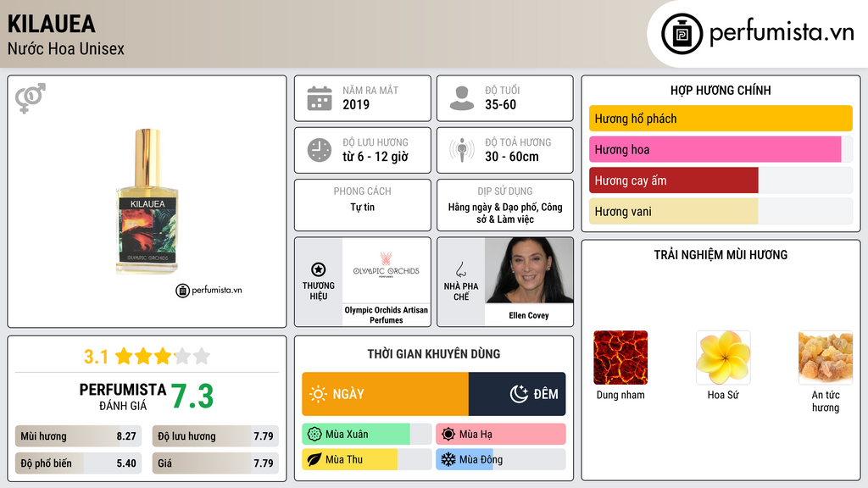The width and height of the screenshot is (868, 488).
Task: Select the Dung nham lava note image
Action: 620,358
